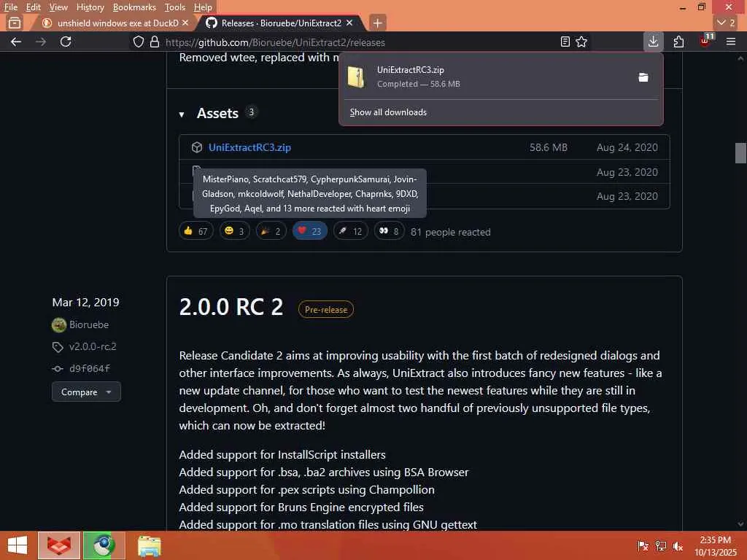The image size is (747, 560).
Task: Bookmark this page with the star icon
Action: pos(581,42)
